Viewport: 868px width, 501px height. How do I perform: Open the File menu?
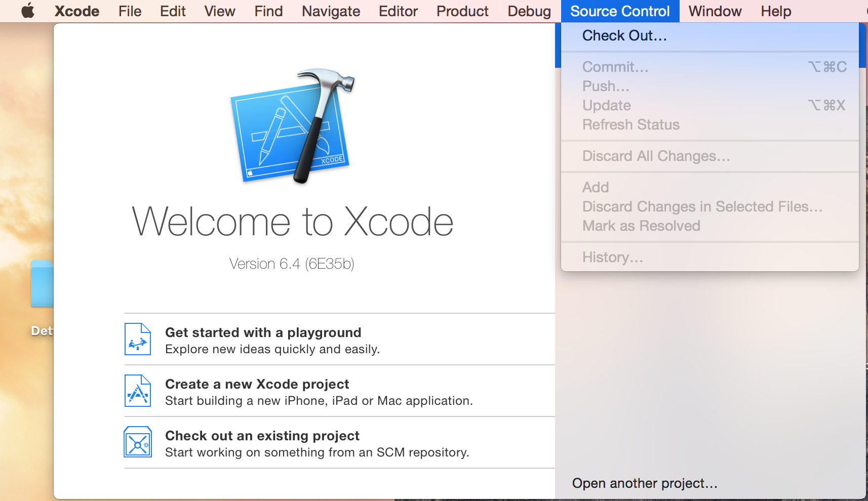pyautogui.click(x=130, y=11)
